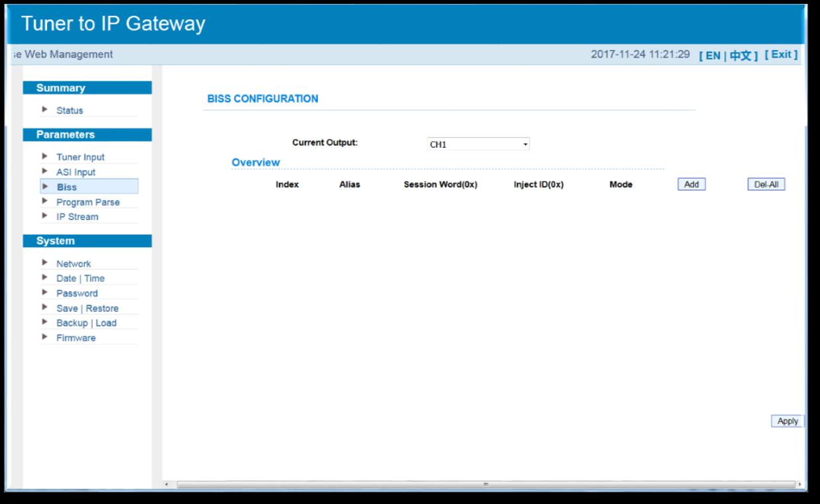Click the arrow icon beside ASI Input
Screen dimensions: 820x504
coord(44,172)
